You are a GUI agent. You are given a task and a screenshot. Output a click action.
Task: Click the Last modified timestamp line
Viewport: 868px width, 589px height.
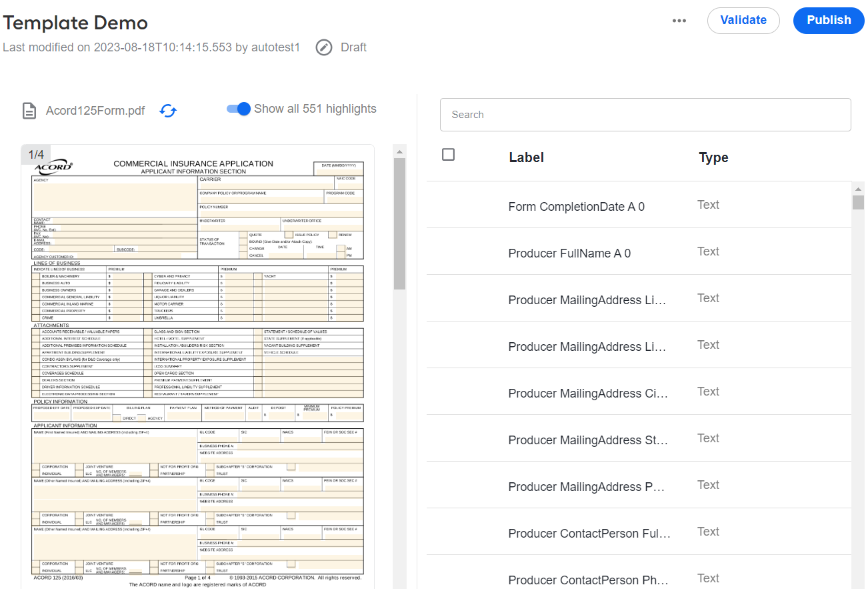pyautogui.click(x=151, y=47)
